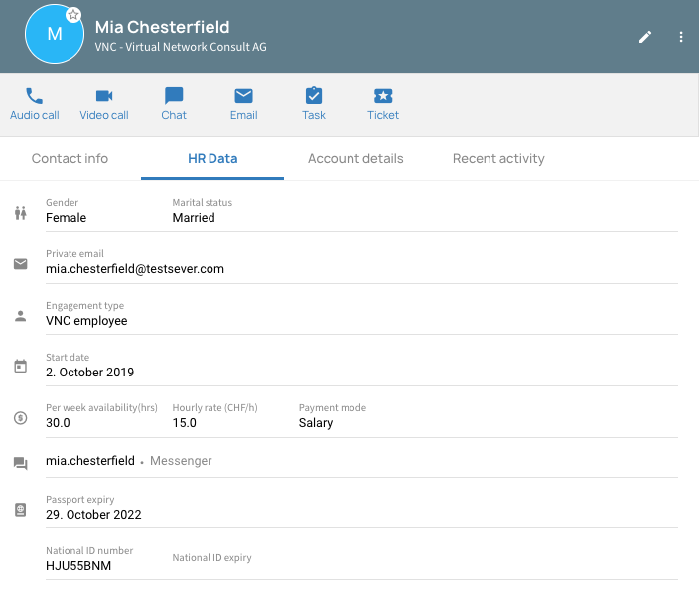Click the passport icon beside Passport expiry
Image resolution: width=700 pixels, height=599 pixels.
(x=20, y=510)
